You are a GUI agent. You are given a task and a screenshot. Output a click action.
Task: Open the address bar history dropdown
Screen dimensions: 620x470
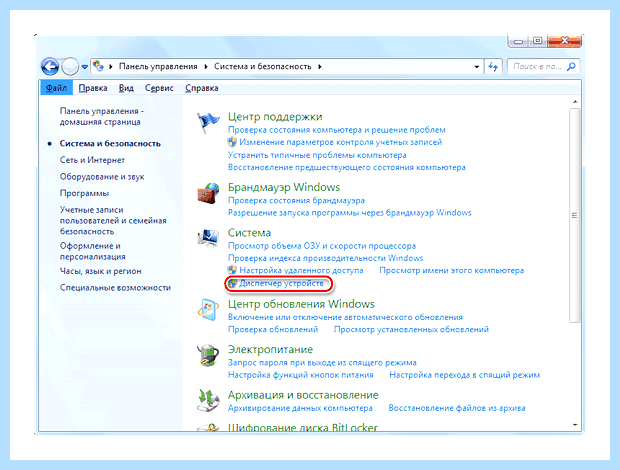pyautogui.click(x=476, y=67)
